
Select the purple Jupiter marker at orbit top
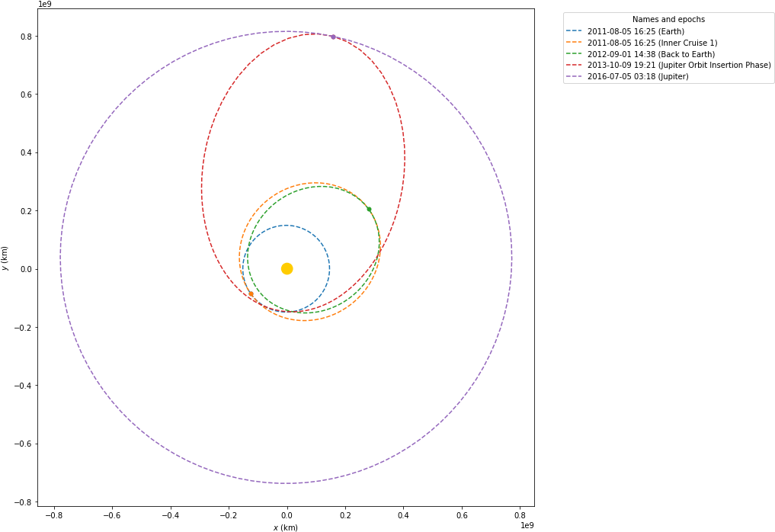[x=333, y=36]
